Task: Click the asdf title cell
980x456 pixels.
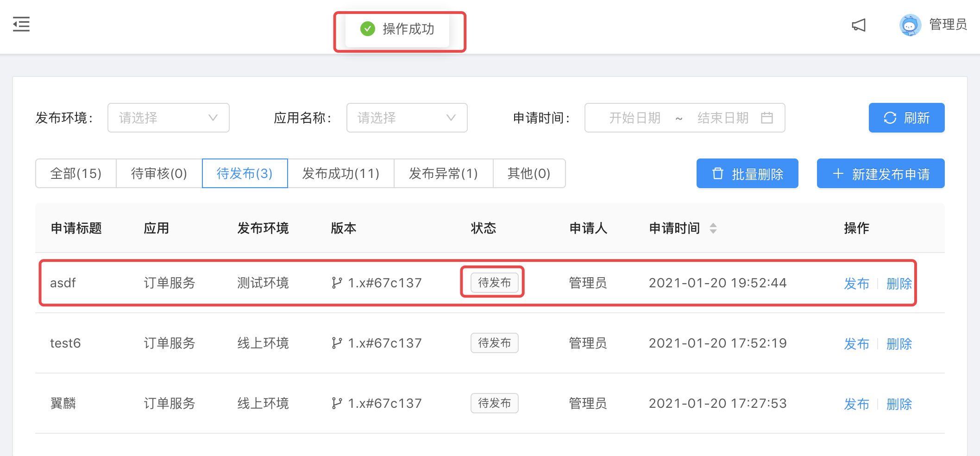Action: pos(63,283)
